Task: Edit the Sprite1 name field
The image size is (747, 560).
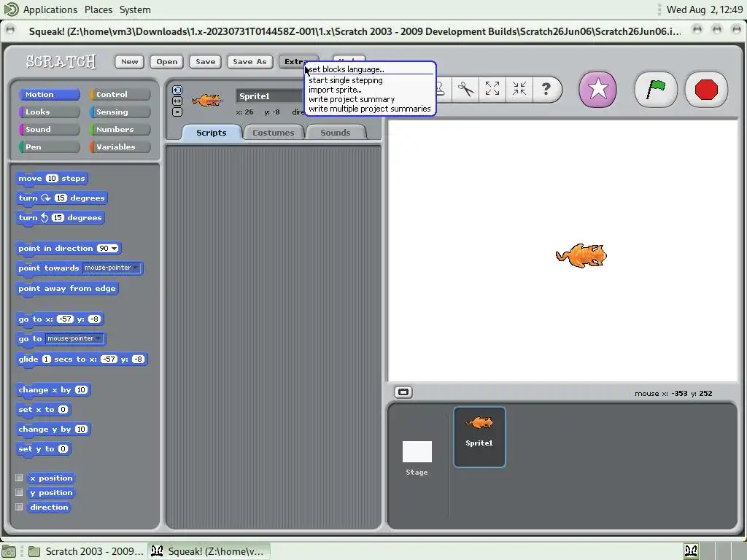Action: (x=270, y=96)
